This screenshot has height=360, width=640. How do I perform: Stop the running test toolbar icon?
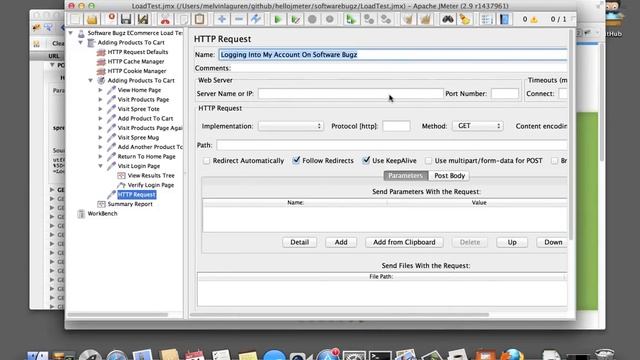(312, 19)
